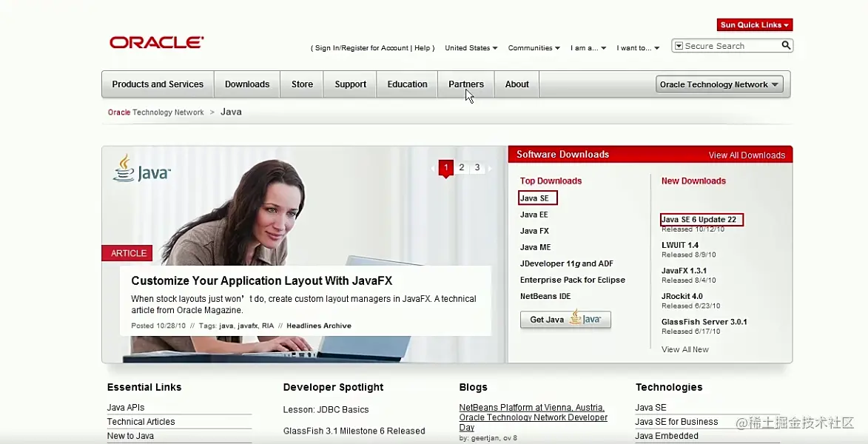The image size is (868, 444).
Task: Click the Help link in header
Action: click(x=423, y=48)
